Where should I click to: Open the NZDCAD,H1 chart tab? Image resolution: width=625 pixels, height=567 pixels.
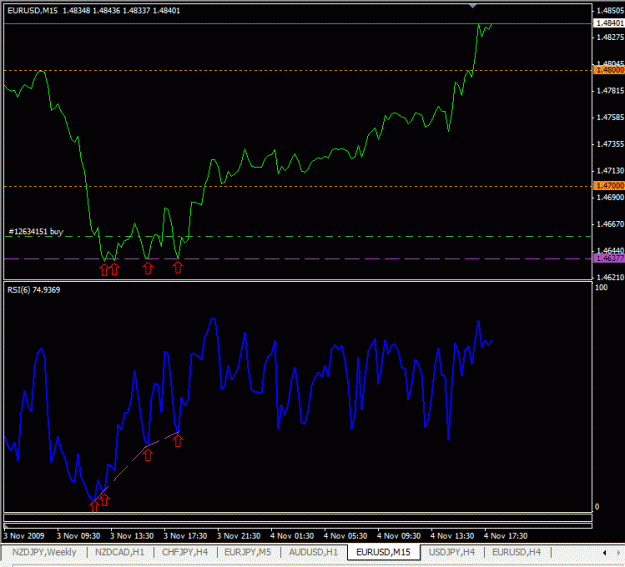point(120,552)
